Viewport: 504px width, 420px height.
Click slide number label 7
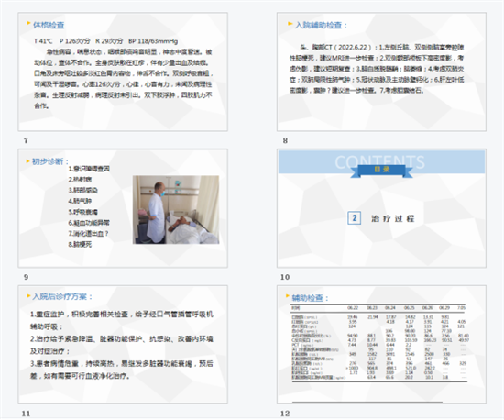pos(26,140)
